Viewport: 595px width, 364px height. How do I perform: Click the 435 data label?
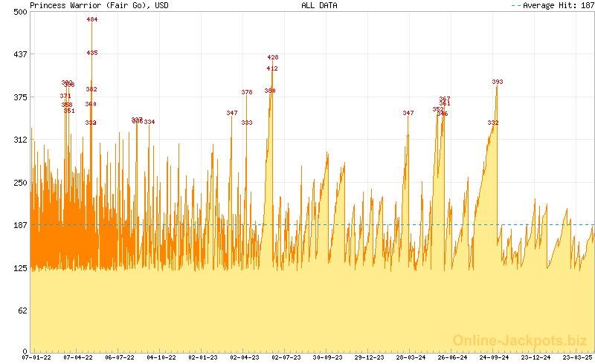click(91, 53)
